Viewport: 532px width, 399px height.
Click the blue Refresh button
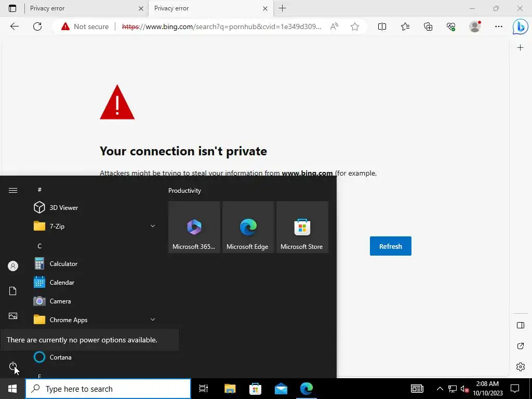391,246
